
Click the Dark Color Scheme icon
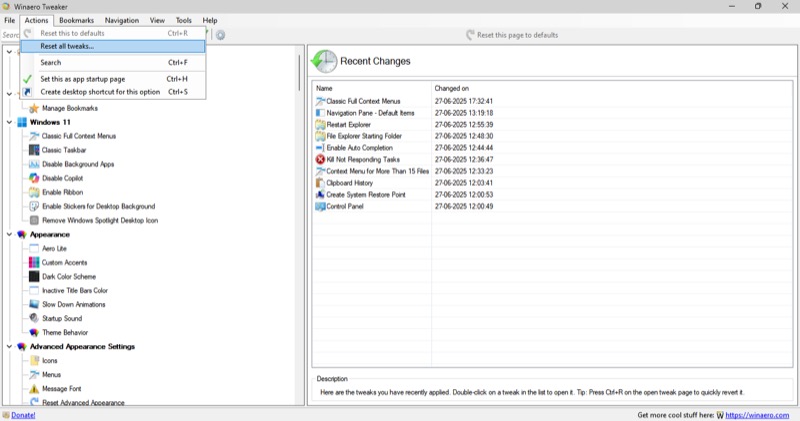[x=34, y=277]
